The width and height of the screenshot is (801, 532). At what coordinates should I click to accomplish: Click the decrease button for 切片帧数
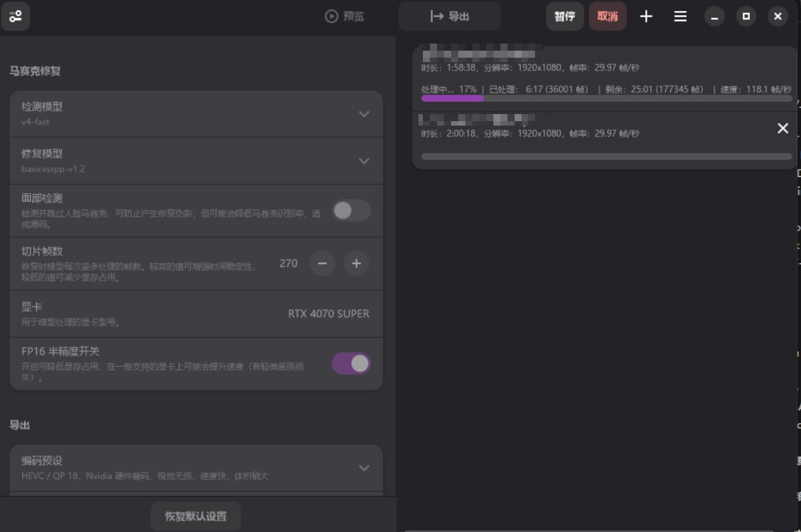pos(322,263)
